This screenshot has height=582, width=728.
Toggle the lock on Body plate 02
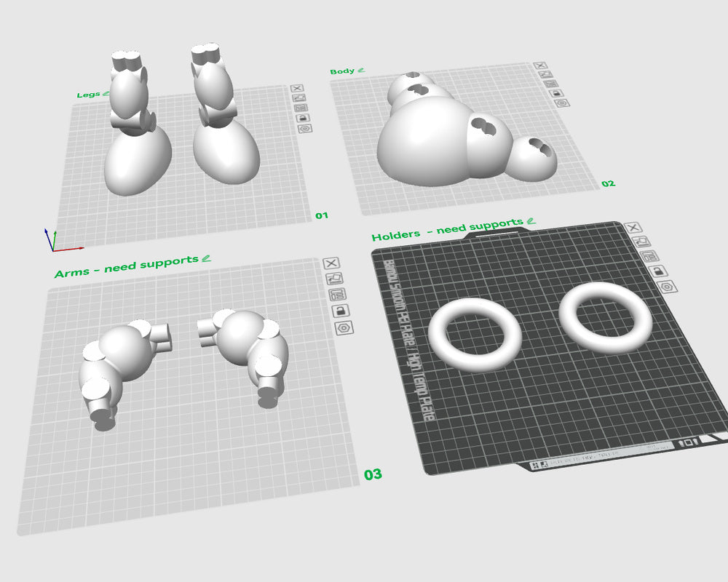(x=556, y=93)
